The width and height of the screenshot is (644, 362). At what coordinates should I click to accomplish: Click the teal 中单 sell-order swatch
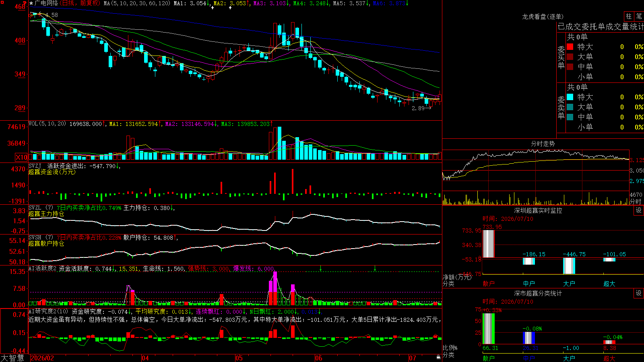click(x=570, y=117)
